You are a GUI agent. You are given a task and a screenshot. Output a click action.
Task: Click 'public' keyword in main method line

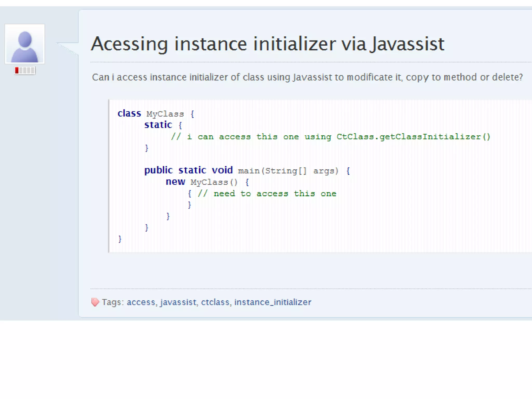point(158,170)
